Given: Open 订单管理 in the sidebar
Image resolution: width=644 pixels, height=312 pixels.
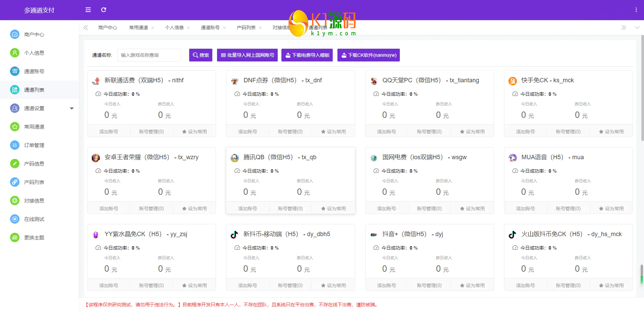Looking at the screenshot, I should coord(39,145).
